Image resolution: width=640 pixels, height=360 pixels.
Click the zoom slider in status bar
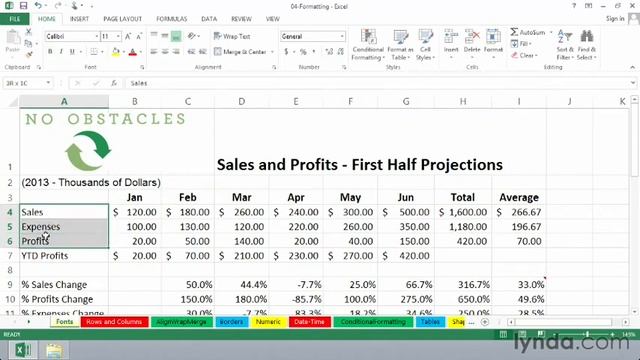(x=587, y=334)
